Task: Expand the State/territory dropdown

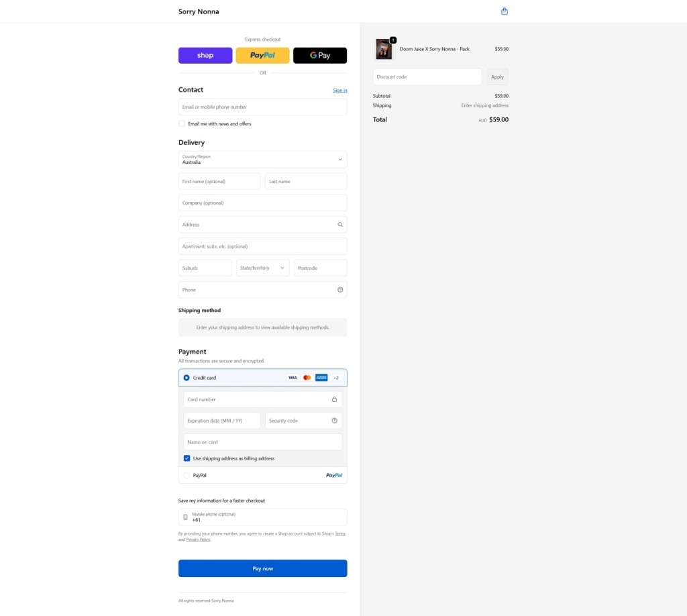Action: pyautogui.click(x=262, y=268)
